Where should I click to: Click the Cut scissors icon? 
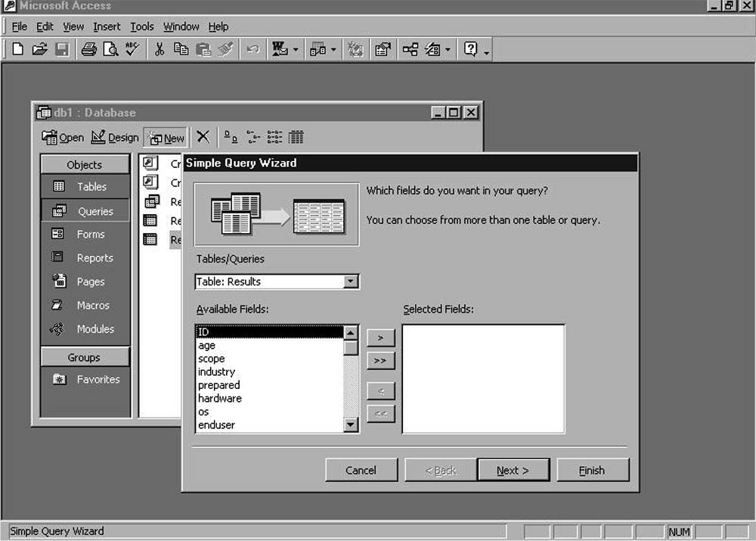[x=159, y=49]
